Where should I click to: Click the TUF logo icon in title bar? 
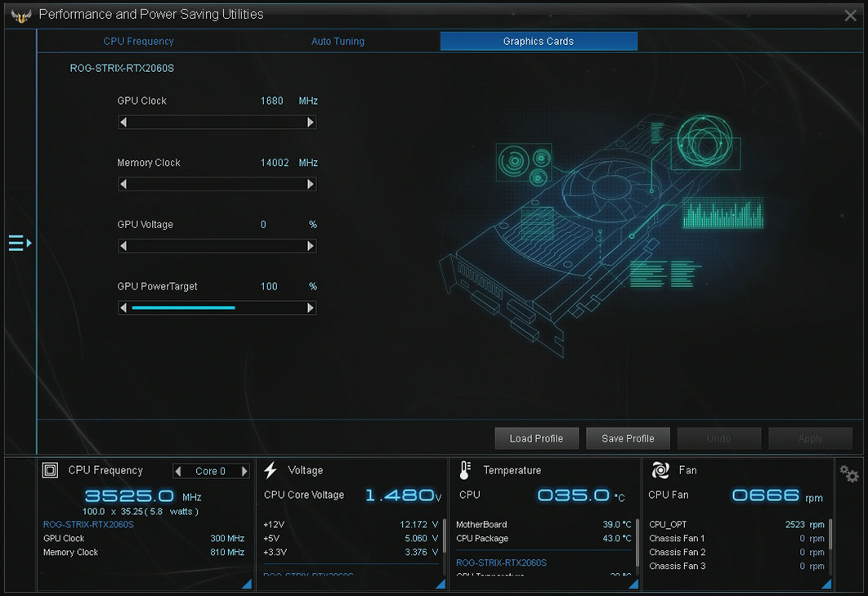click(x=21, y=16)
